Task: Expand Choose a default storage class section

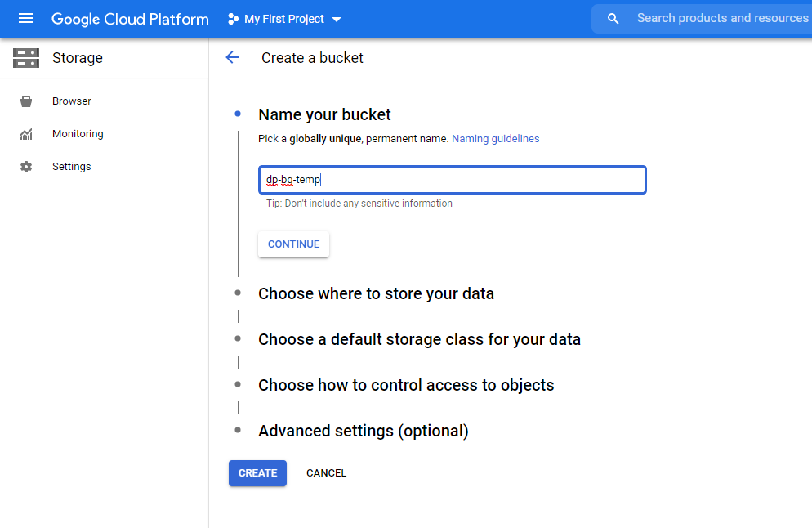Action: 419,339
